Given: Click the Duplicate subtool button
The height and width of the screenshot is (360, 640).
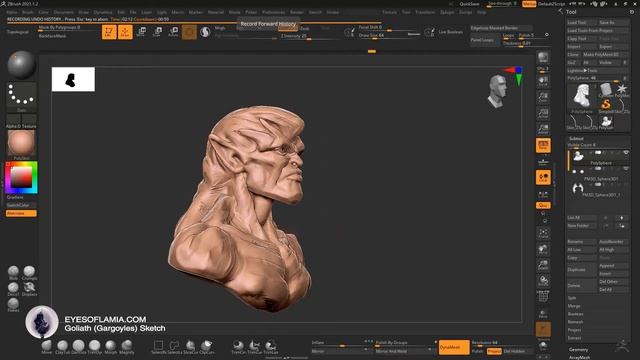Looking at the screenshot, I should pos(581,270).
